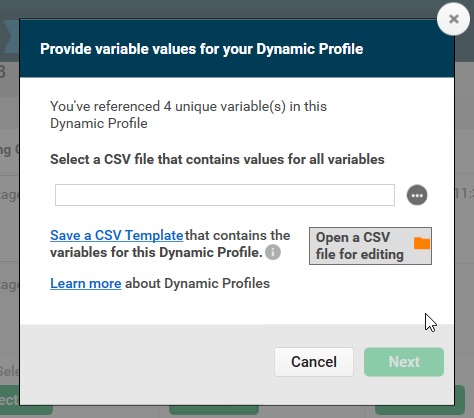
Task: Click the Select a CSV file heading
Action: (x=217, y=159)
